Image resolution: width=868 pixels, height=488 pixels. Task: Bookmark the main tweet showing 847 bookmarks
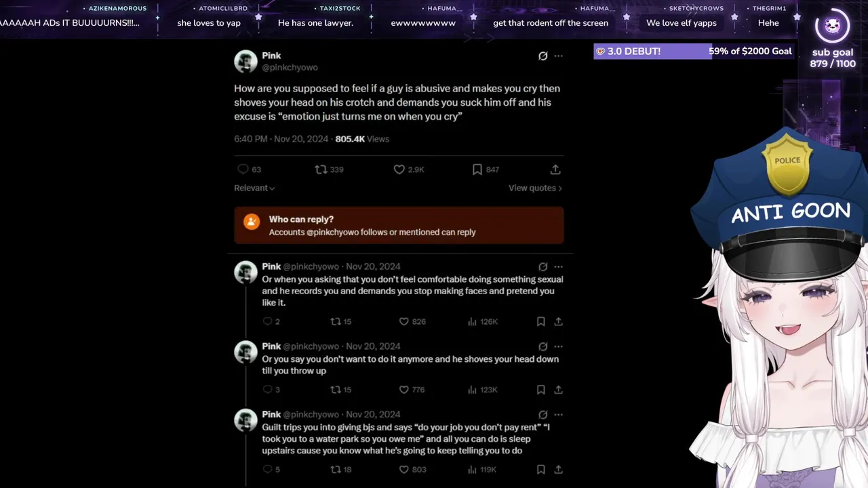(477, 169)
